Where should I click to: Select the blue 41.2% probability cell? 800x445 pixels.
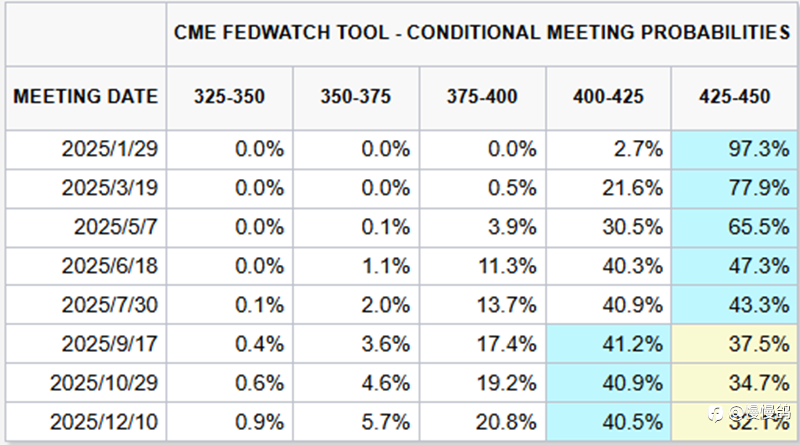coord(609,344)
